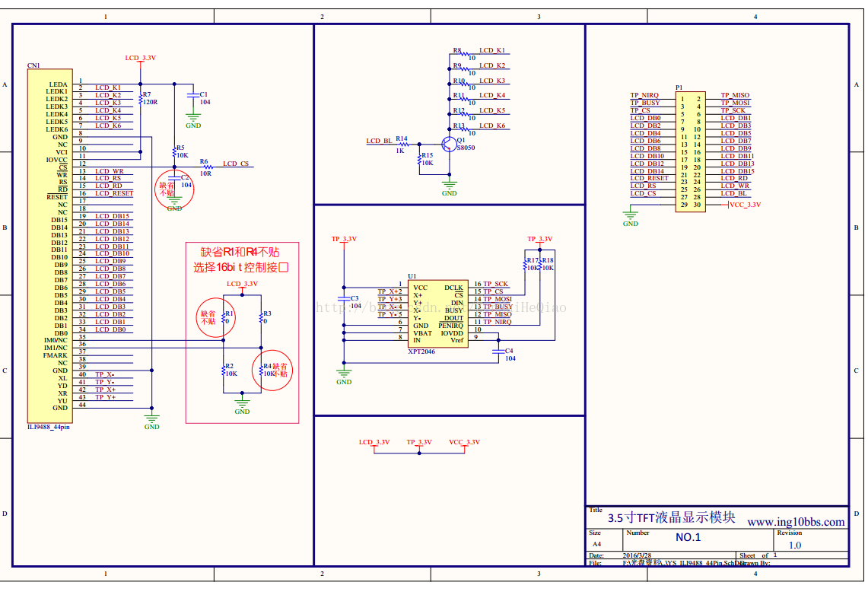Select resistor R4 10K in red circle
Screen dimensions: 868x598
(x=261, y=370)
